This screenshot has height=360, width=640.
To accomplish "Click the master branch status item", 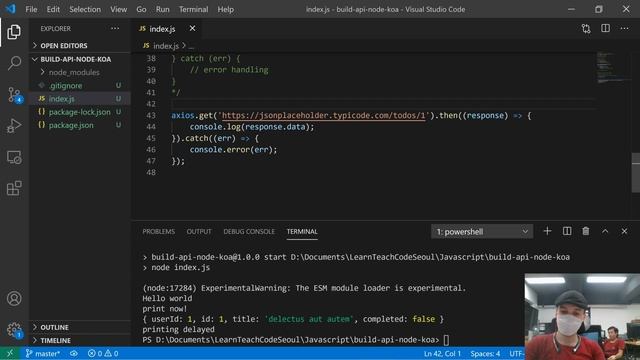I will pyautogui.click(x=43, y=353).
